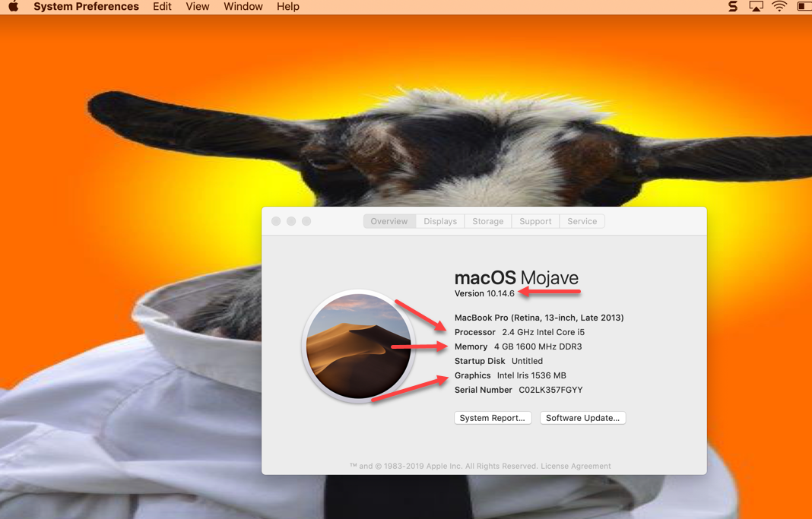The height and width of the screenshot is (519, 812).
Task: Click the MacBook Pro model line
Action: pyautogui.click(x=539, y=318)
